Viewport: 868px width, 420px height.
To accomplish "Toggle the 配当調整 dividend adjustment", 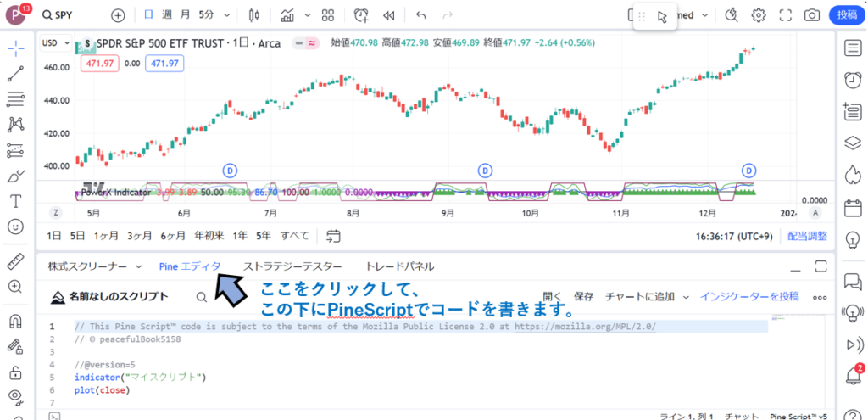I will pos(807,236).
